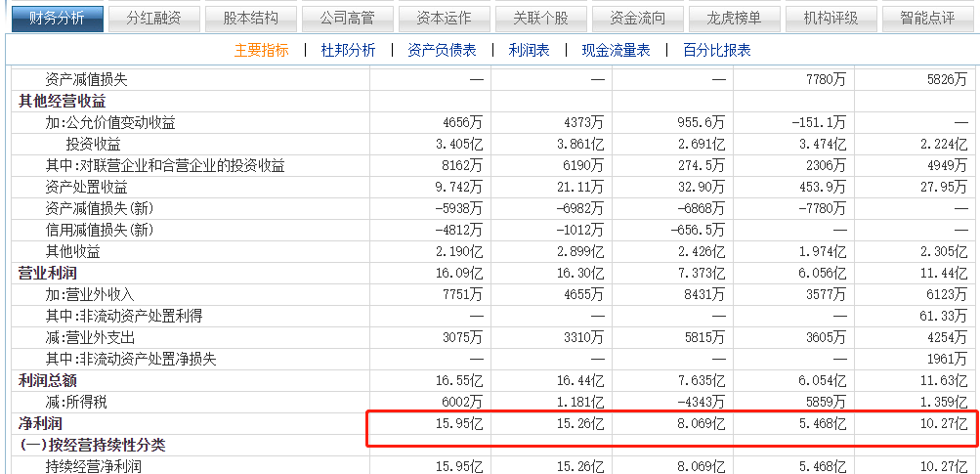Open the 智能点评 tab

pos(927,18)
